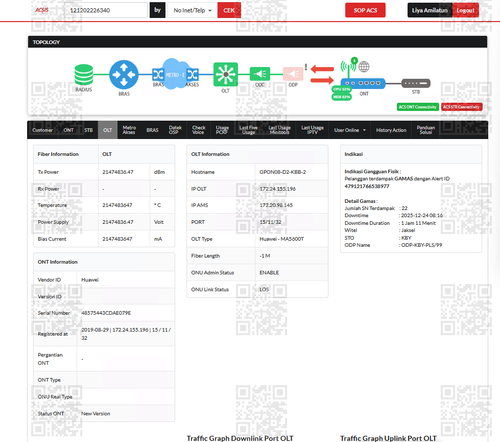Select the OLT node icon
500x442 pixels.
226,74
